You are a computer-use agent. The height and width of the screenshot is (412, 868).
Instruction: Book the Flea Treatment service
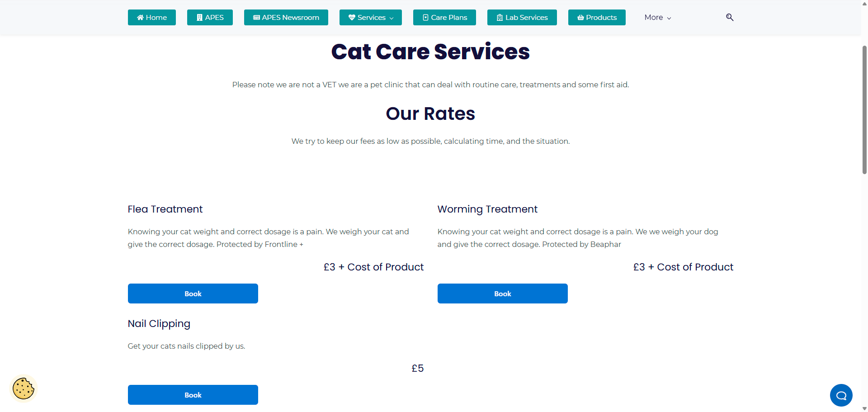(x=193, y=294)
